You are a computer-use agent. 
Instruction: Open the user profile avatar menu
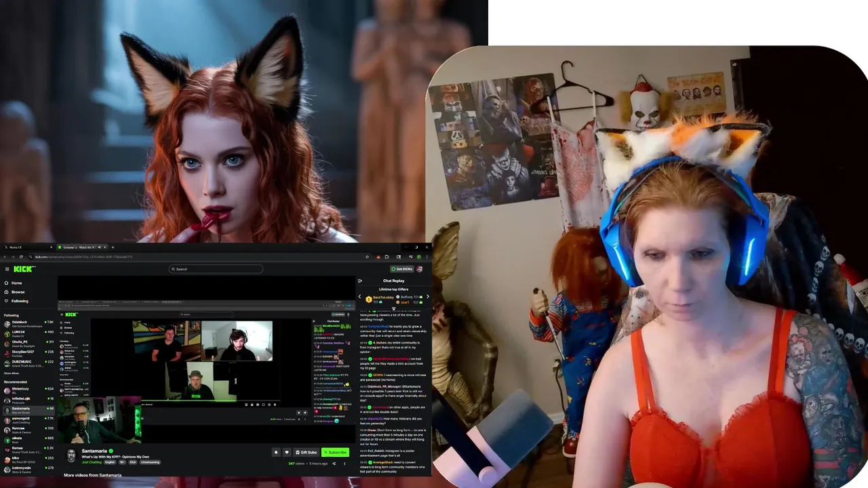(x=419, y=269)
